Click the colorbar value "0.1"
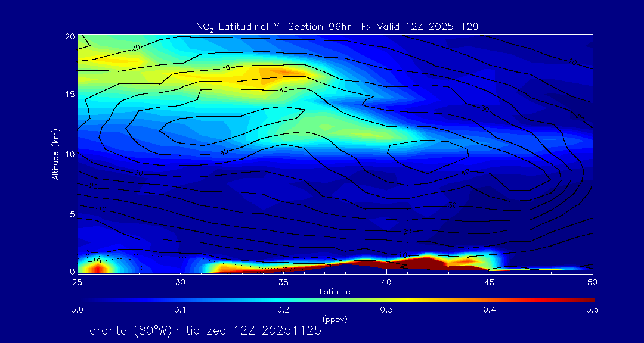Viewport: 644px width, 343px height. click(x=180, y=310)
